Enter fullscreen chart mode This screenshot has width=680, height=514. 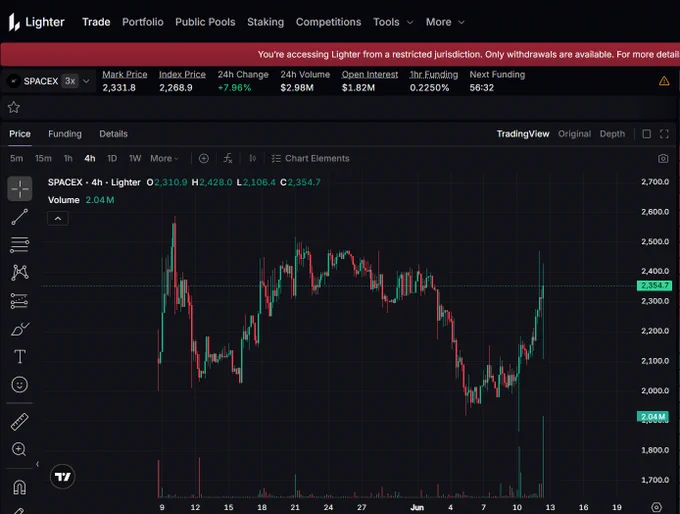(664, 134)
